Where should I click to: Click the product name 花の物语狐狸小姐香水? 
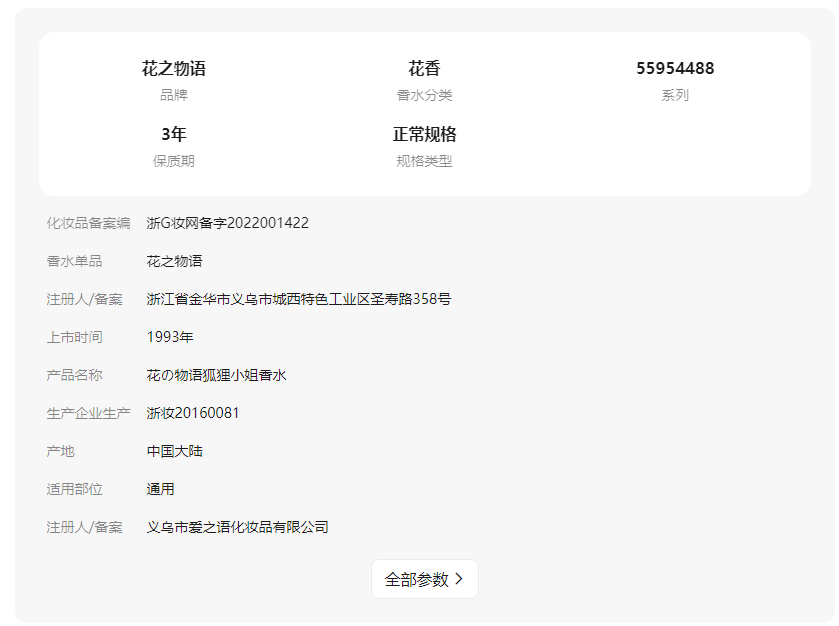click(217, 375)
